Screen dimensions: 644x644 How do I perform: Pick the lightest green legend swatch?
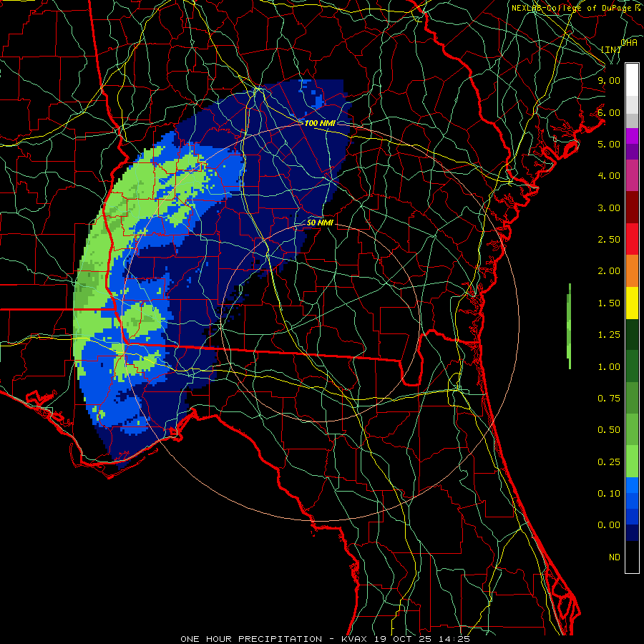click(x=632, y=462)
